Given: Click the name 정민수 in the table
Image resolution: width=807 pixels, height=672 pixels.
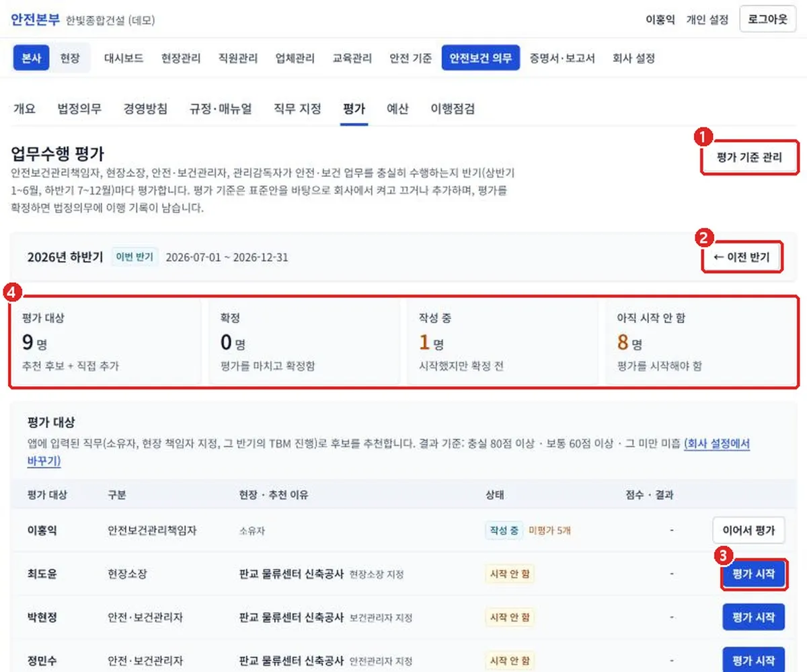Looking at the screenshot, I should [42, 661].
